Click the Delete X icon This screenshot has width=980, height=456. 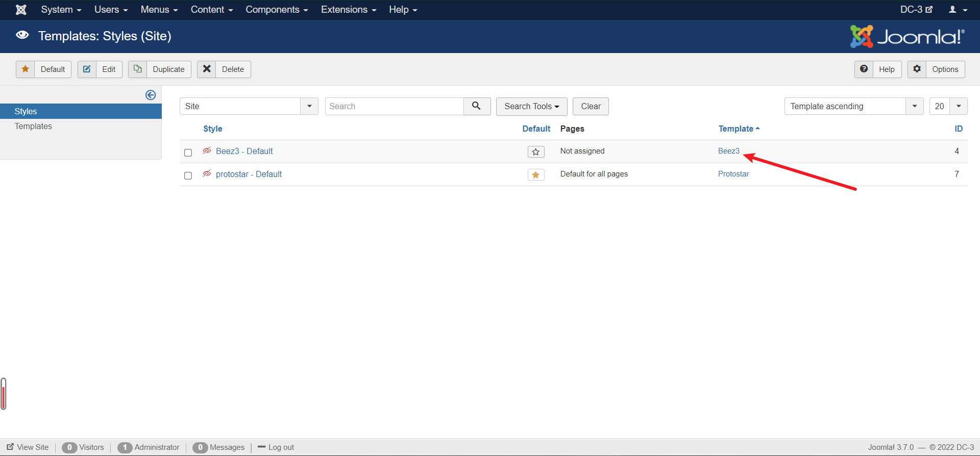pos(207,69)
